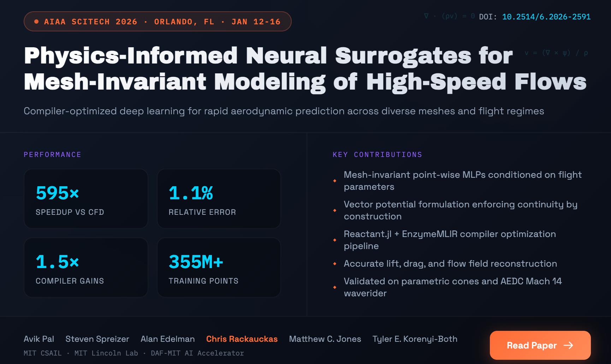This screenshot has height=364, width=611.
Task: Select the 595× Speedup vs CFD card
Action: (86, 199)
